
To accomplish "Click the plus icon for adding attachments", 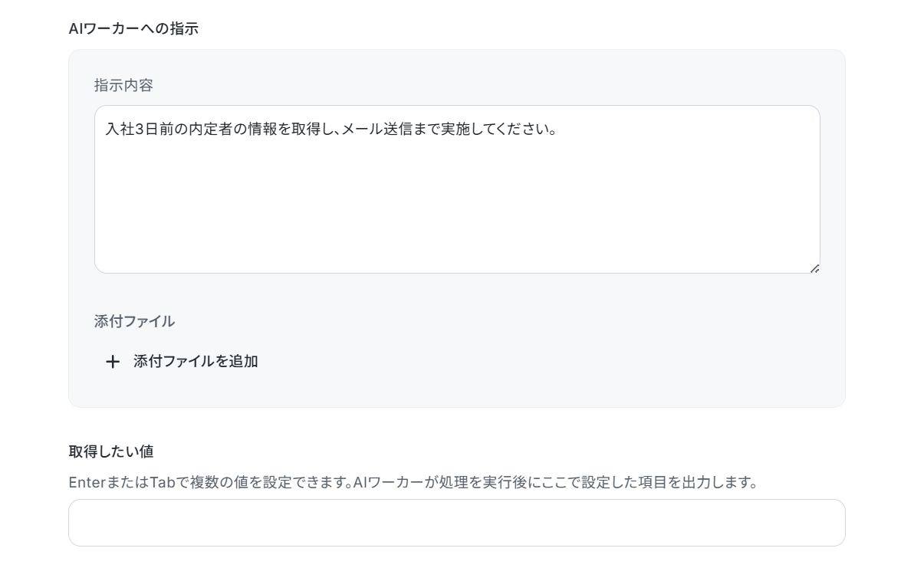I will (x=113, y=362).
